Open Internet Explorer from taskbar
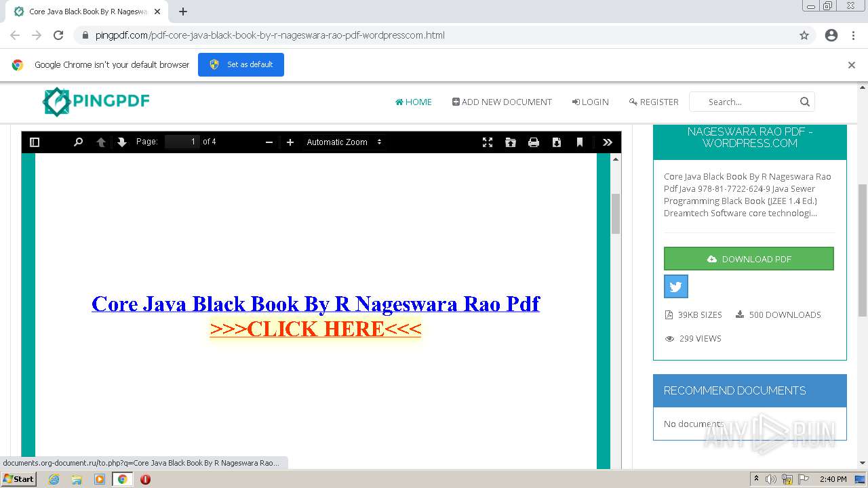Viewport: 868px width, 488px height. (x=54, y=479)
